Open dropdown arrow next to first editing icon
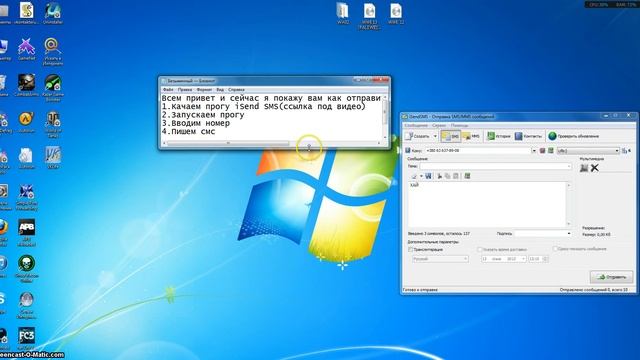 (x=421, y=176)
